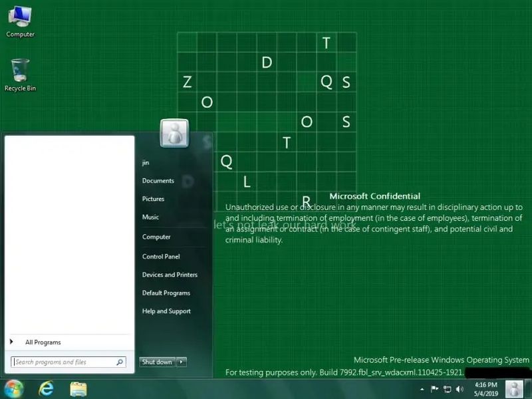Select the Recycle Bin desktop icon

click(20, 75)
